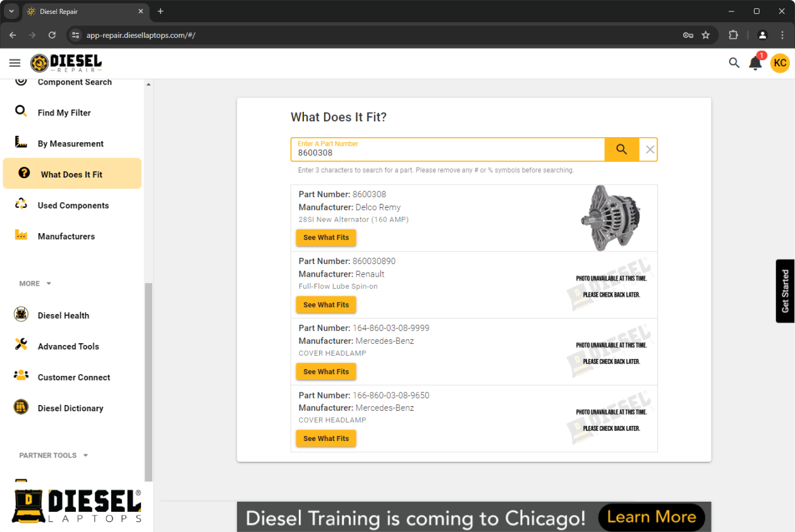Click the part number input field

[447, 150]
